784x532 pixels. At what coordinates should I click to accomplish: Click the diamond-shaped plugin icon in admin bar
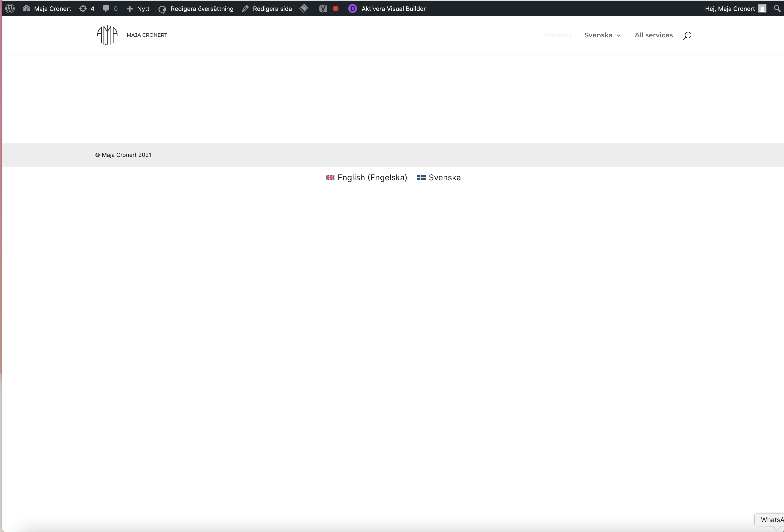click(x=304, y=9)
